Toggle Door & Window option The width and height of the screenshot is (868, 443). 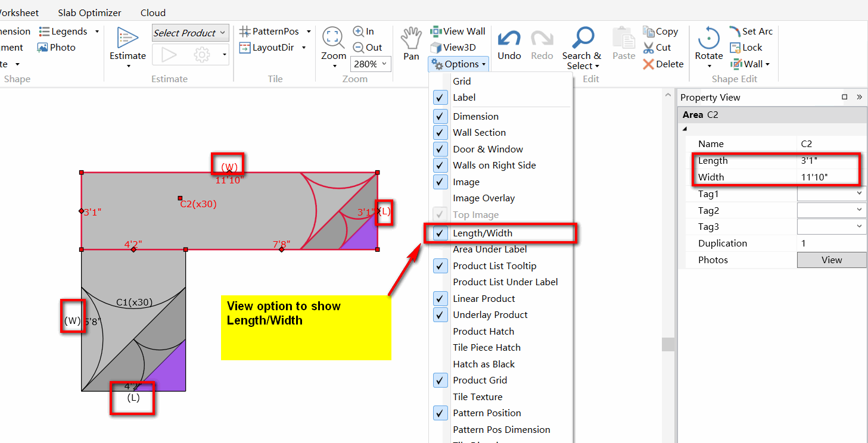(440, 149)
